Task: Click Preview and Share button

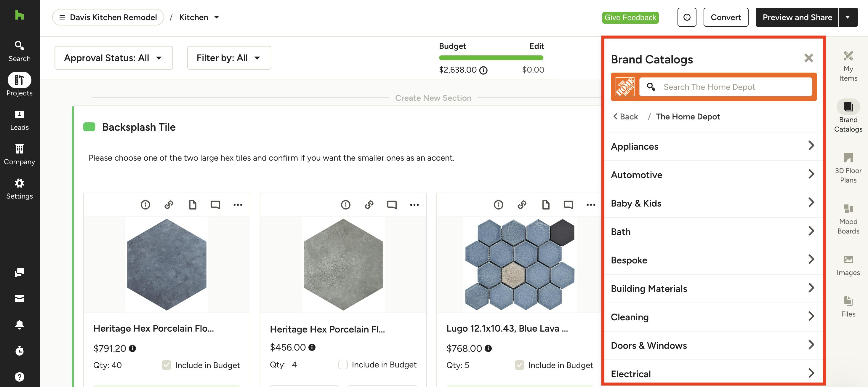Action: (797, 17)
